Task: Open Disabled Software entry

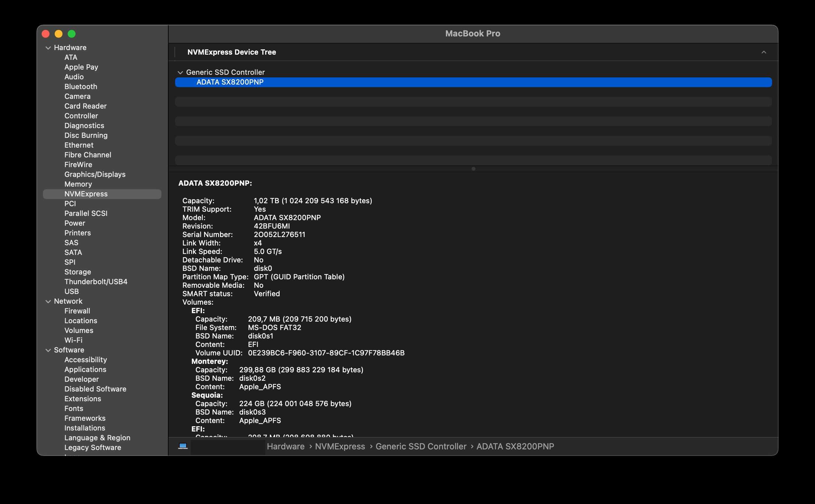Action: [95, 389]
